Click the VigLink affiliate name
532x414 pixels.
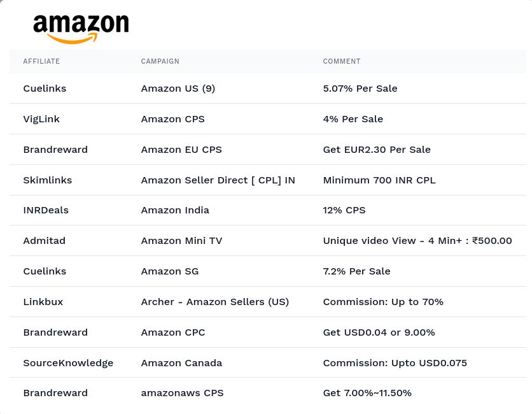click(41, 119)
